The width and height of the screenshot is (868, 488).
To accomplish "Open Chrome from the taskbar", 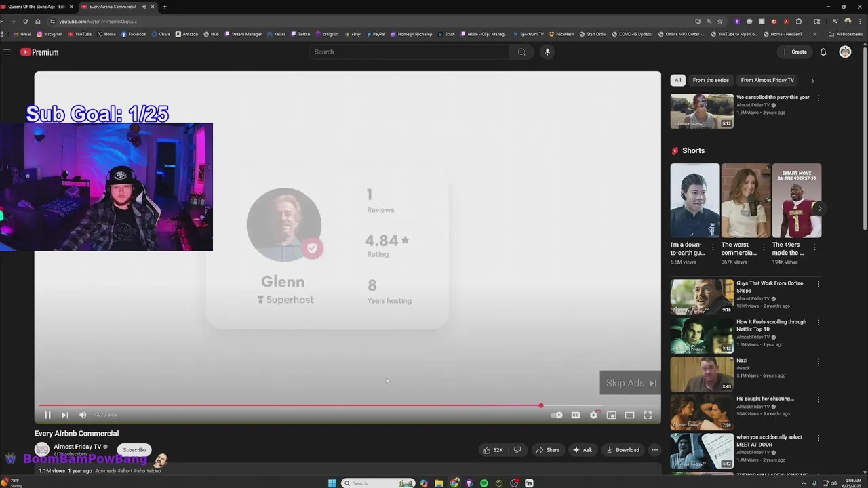I will pos(454,483).
